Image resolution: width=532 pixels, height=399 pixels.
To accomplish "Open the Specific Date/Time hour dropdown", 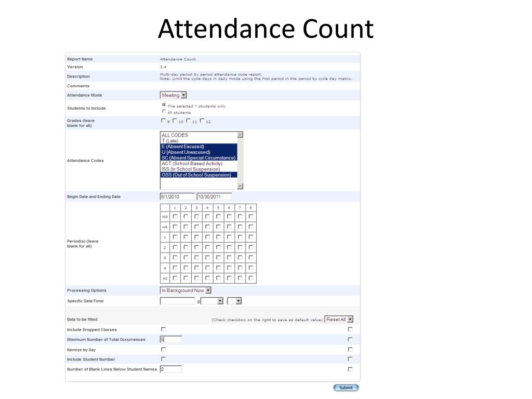I will 212,301.
